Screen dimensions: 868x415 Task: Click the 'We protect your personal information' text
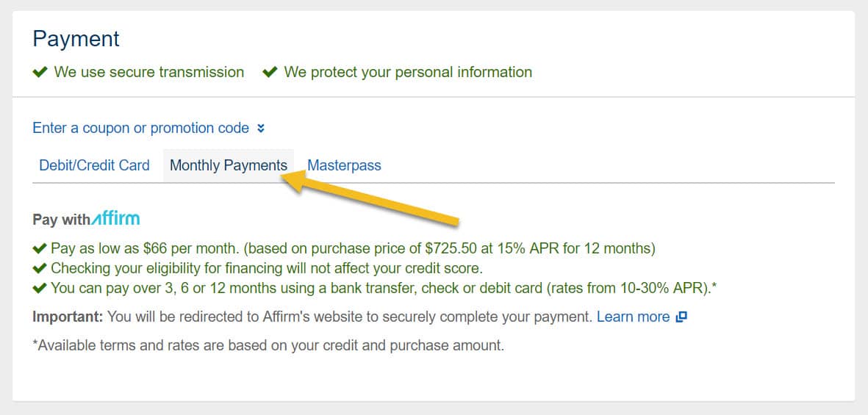(x=408, y=73)
